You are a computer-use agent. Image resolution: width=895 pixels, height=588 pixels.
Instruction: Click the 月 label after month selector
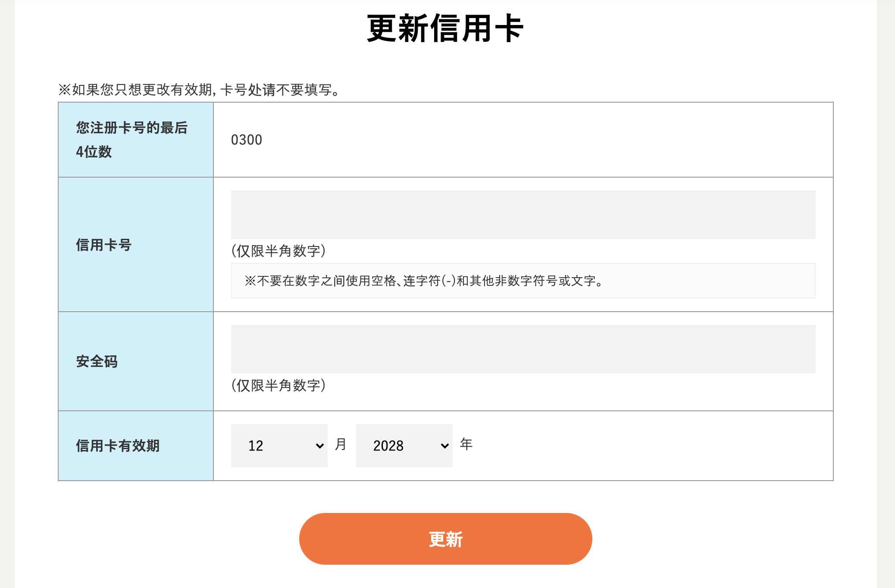click(341, 444)
